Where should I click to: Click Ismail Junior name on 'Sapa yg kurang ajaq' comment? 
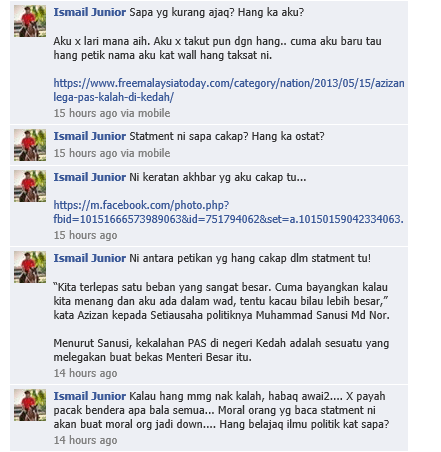tap(90, 12)
